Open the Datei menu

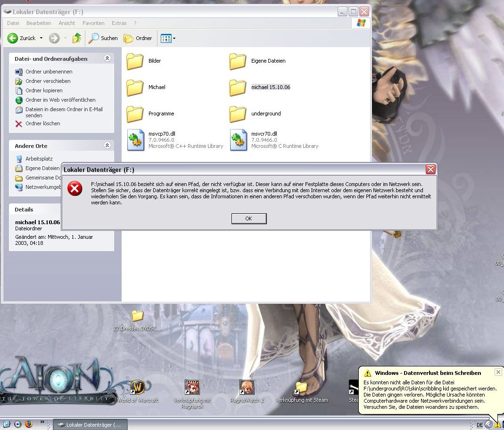click(13, 23)
